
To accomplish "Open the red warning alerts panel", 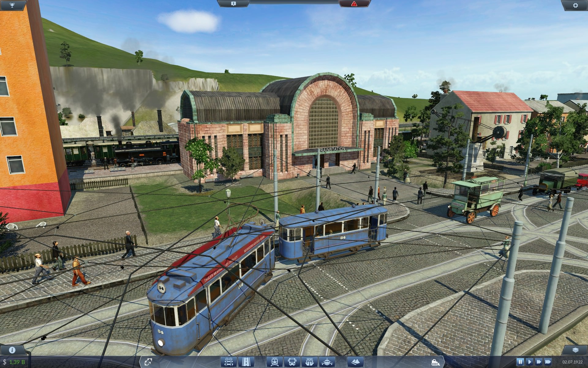I will click(354, 4).
